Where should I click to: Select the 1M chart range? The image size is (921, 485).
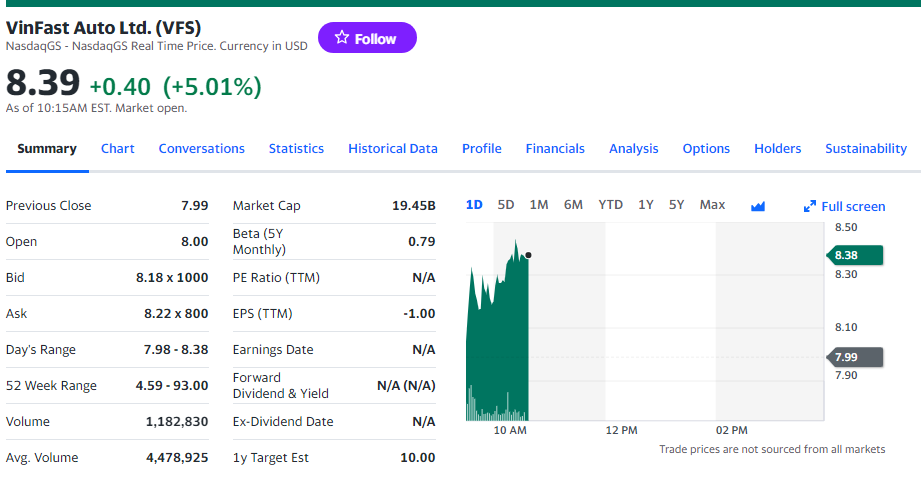(x=539, y=205)
